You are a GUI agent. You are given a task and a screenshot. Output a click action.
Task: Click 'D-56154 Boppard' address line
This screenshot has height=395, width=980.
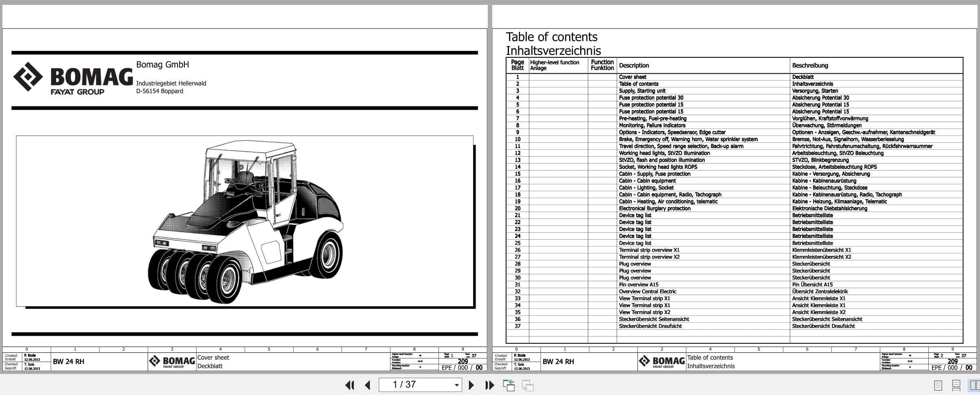[160, 91]
